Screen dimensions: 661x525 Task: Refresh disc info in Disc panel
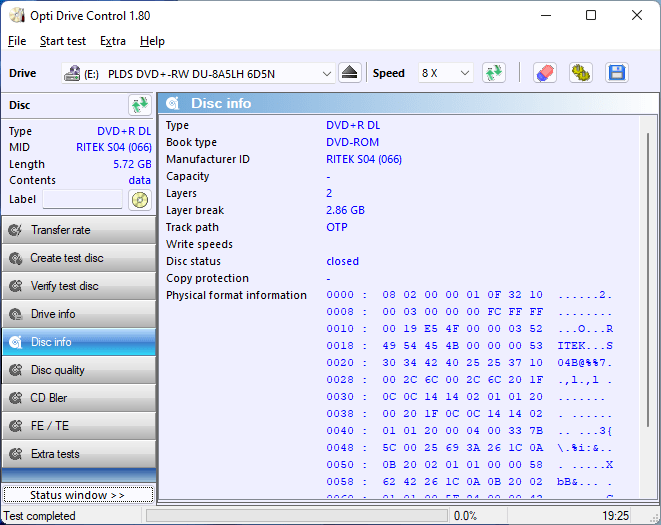point(139,105)
